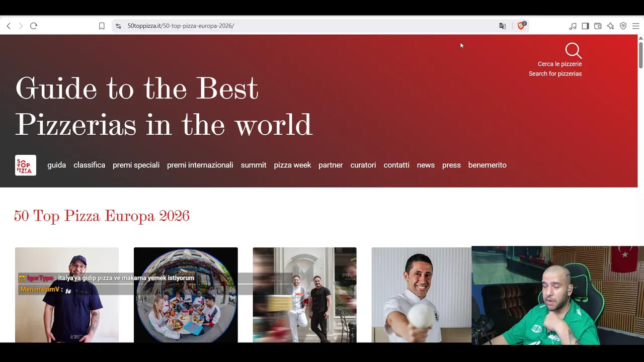Viewport: 644px width, 362px height.
Task: Click the 'Search for pizzerias' link
Action: tap(555, 73)
